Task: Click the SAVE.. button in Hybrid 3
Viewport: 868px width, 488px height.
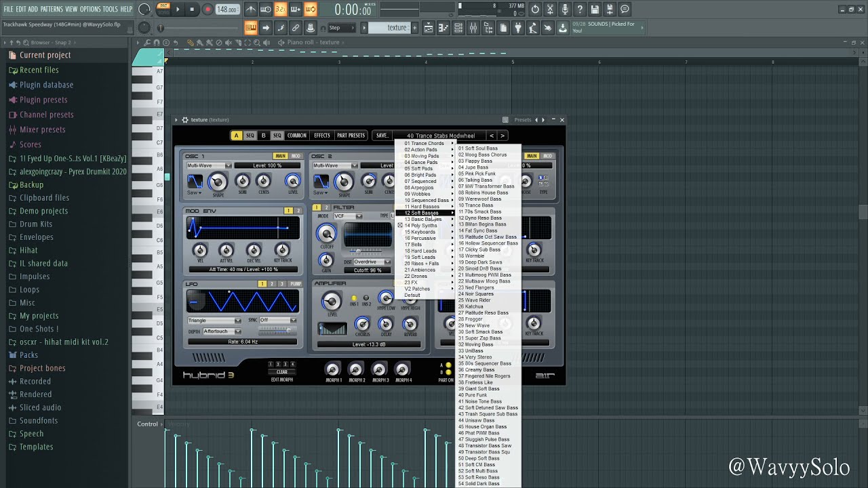Action: pos(382,136)
